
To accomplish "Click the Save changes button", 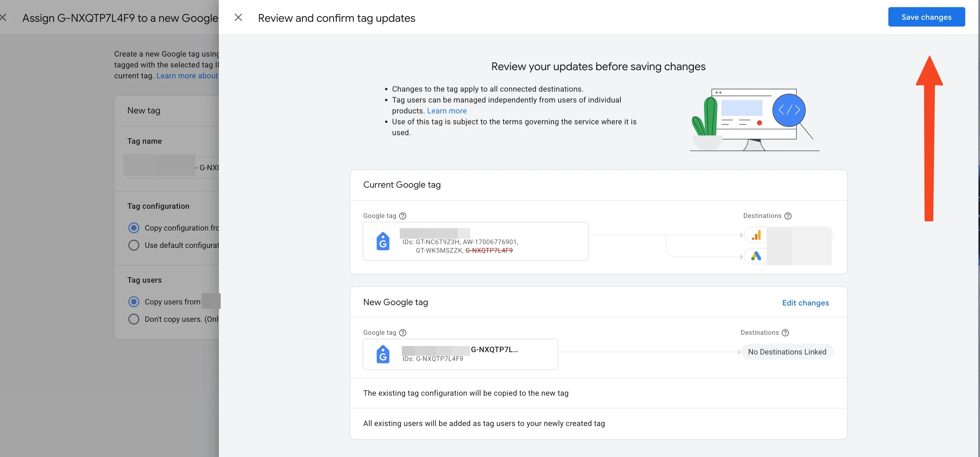I will (x=926, y=17).
